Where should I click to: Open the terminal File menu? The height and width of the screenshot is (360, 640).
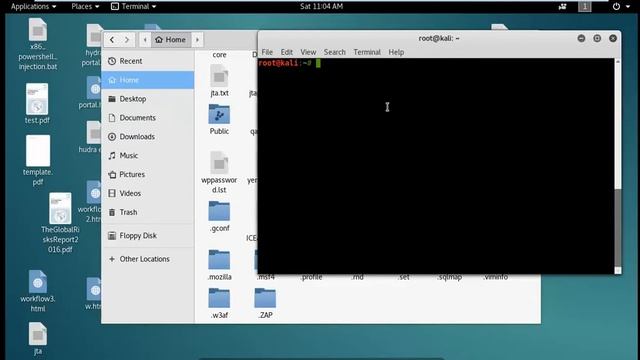267,52
